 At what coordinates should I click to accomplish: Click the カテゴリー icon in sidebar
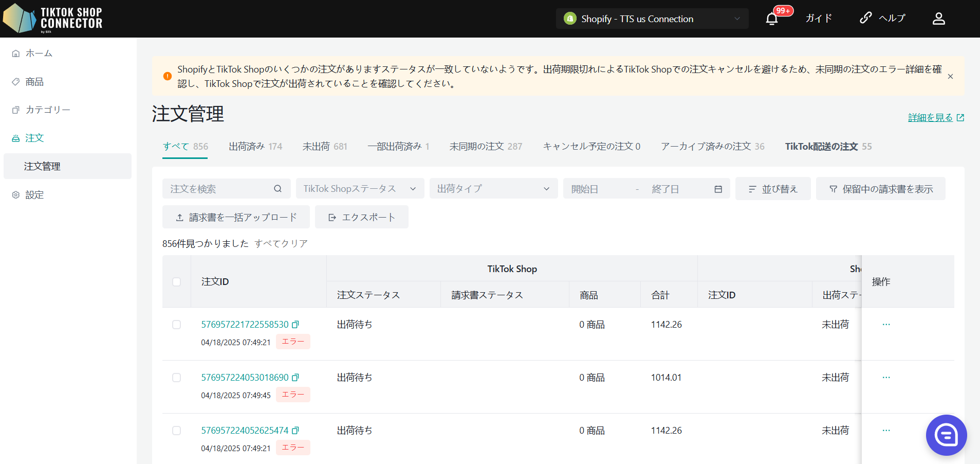coord(16,110)
